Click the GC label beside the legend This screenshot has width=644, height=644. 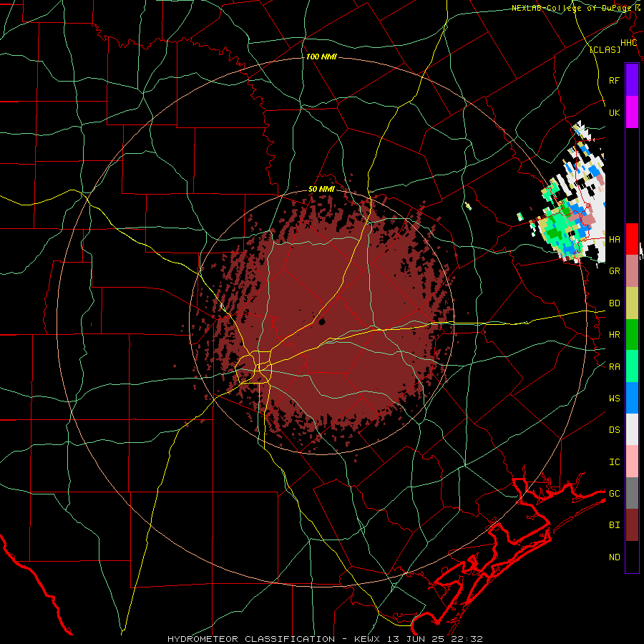pyautogui.click(x=614, y=494)
